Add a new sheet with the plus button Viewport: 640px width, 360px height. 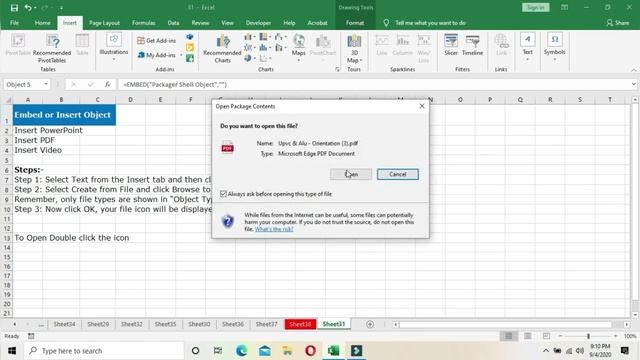coord(370,324)
